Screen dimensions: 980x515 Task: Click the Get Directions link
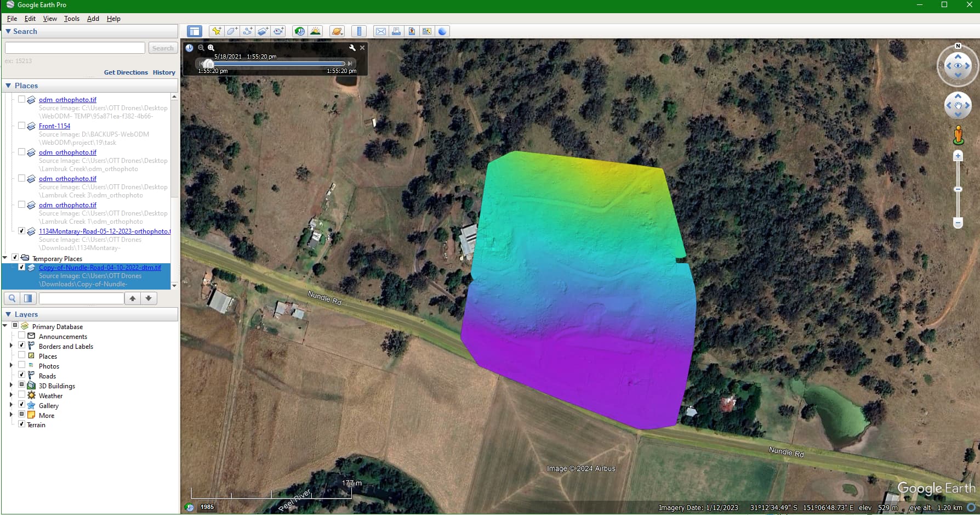(126, 72)
